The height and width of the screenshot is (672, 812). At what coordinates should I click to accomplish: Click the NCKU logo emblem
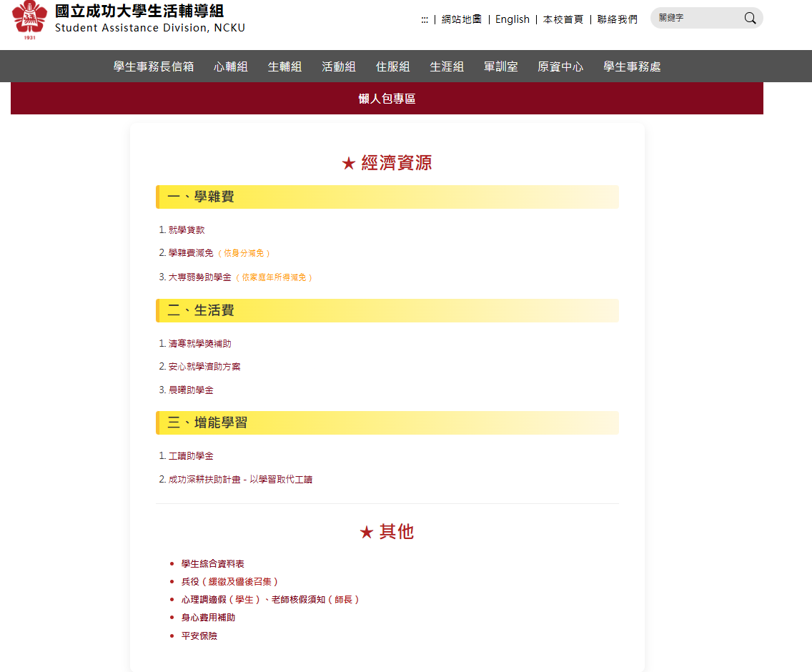click(x=29, y=19)
